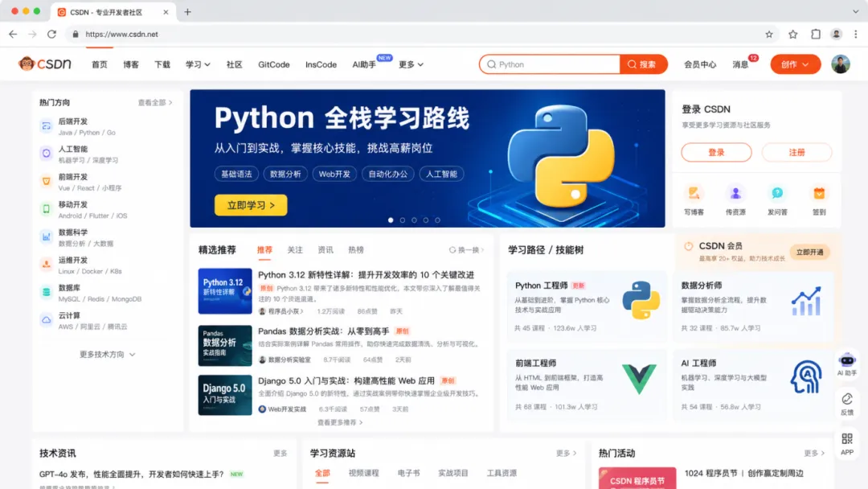Switch to the 视频课程 tab
This screenshot has height=489, width=868.
coord(364,473)
